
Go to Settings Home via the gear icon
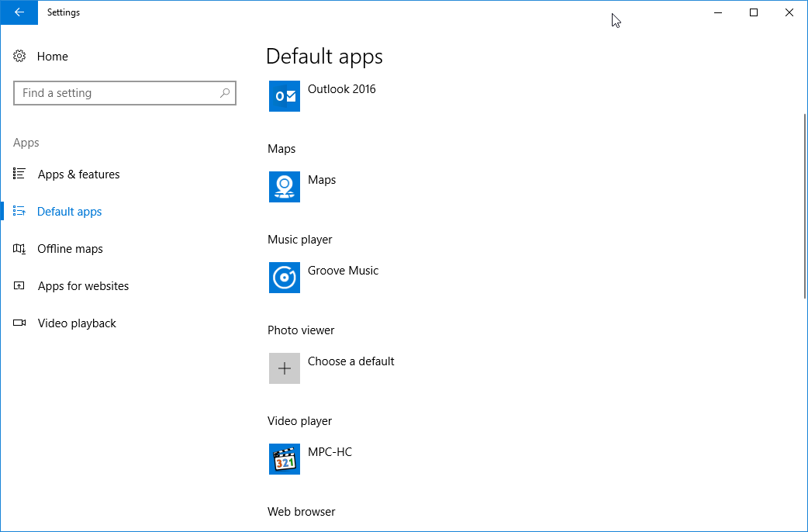coord(20,57)
